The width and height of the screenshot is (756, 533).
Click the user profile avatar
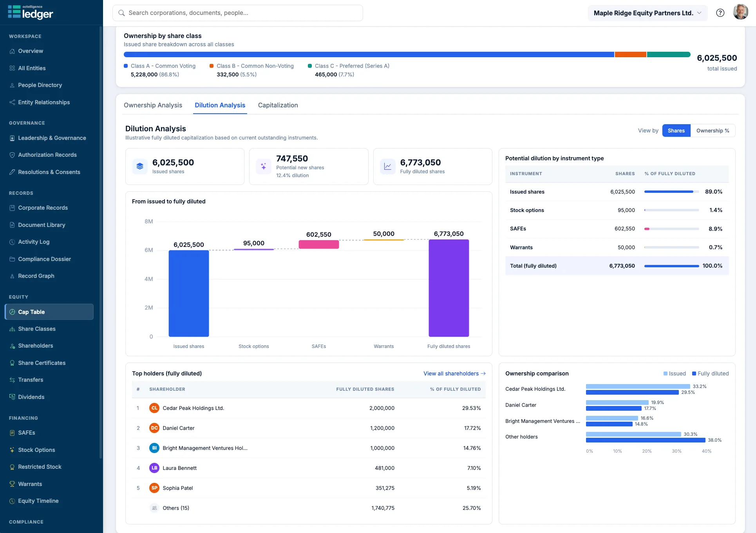point(740,13)
